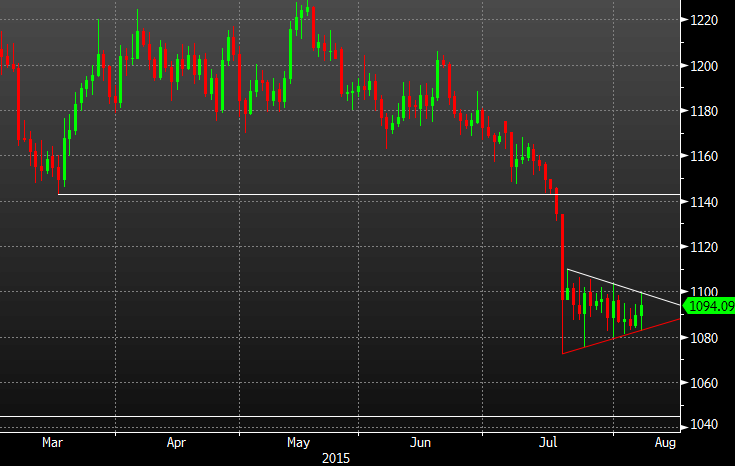The height and width of the screenshot is (466, 735).
Task: Select the horizontal support line near 1143
Action: click(x=369, y=194)
